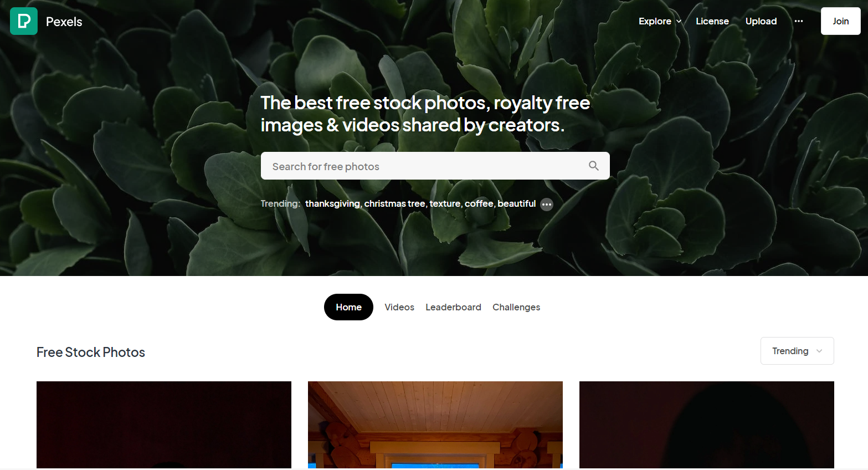Select the Home tab pill
868x470 pixels.
(x=348, y=307)
